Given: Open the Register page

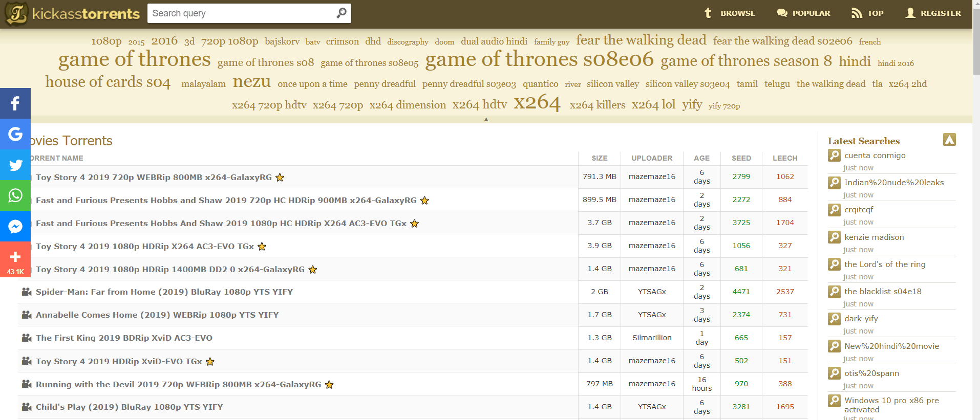Looking at the screenshot, I should 933,13.
